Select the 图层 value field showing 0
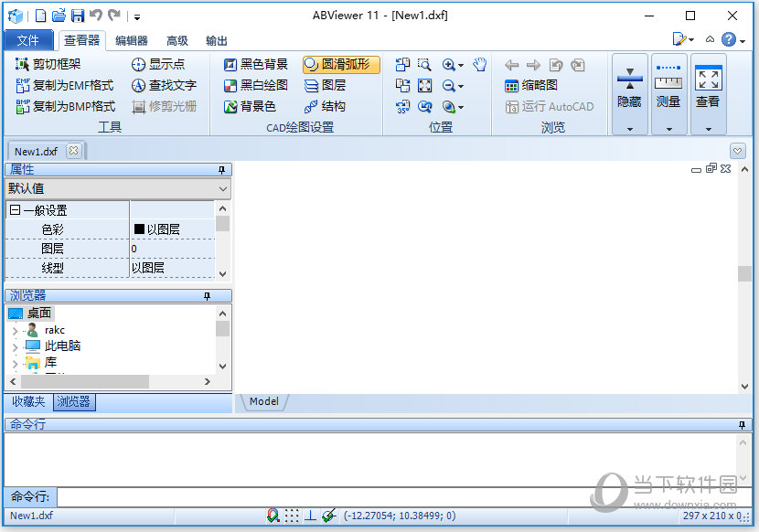The height and width of the screenshot is (532, 759). [x=172, y=249]
